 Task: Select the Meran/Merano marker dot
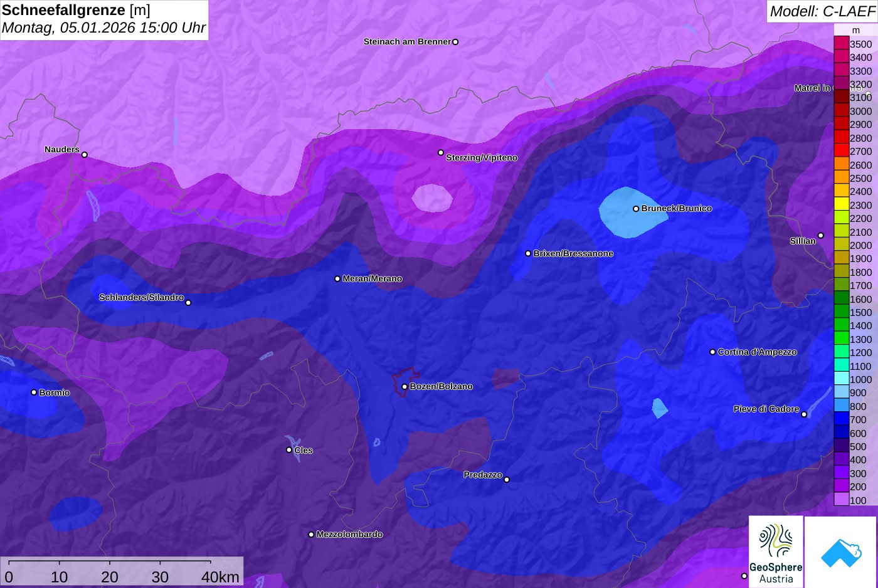point(337,278)
